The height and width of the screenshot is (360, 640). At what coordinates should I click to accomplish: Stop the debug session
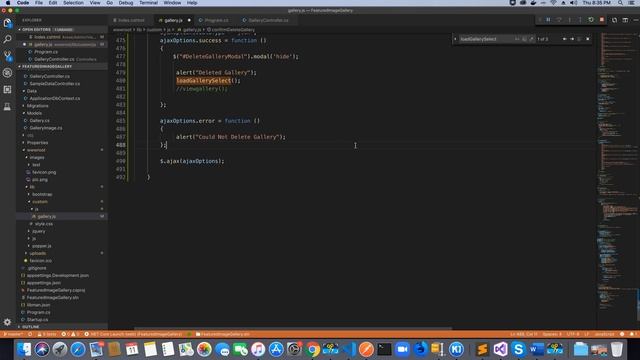[x=602, y=20]
